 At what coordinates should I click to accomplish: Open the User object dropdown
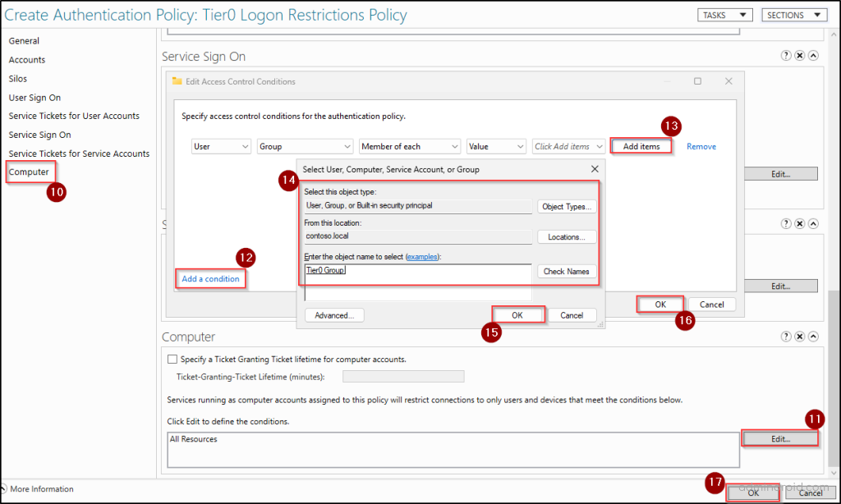221,145
